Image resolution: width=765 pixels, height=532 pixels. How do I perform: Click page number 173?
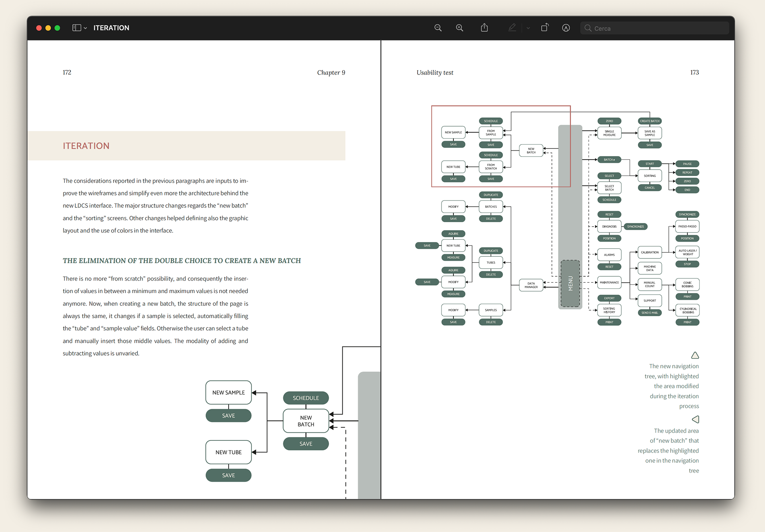point(694,72)
